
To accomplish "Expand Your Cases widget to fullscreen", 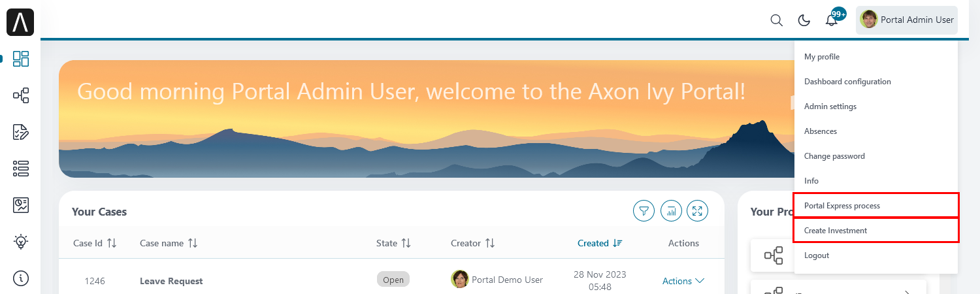I will [x=698, y=211].
